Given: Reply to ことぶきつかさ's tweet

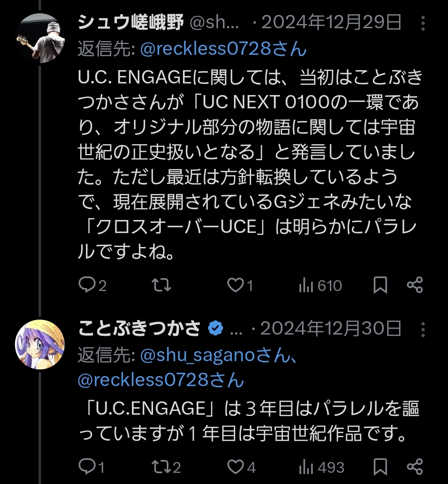Looking at the screenshot, I should pos(87,467).
